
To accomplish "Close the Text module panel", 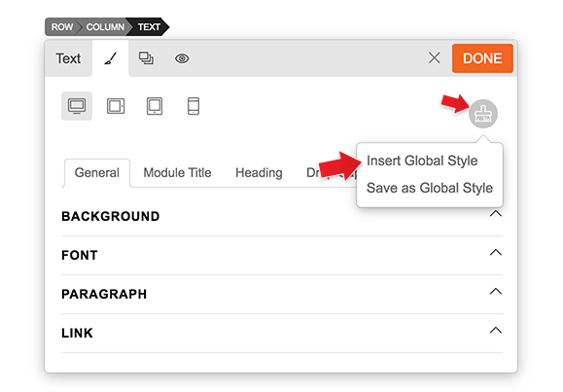I will click(434, 57).
